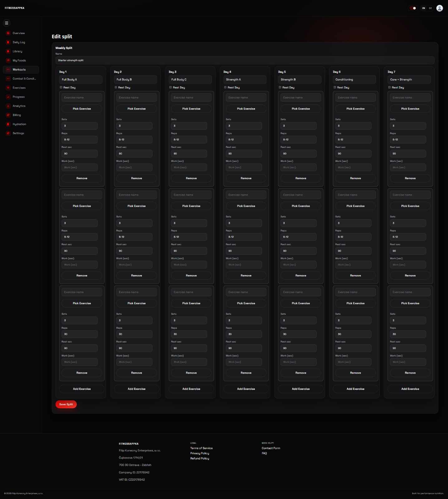
Task: Open the Privacy Policy footer link
Action: (200, 453)
